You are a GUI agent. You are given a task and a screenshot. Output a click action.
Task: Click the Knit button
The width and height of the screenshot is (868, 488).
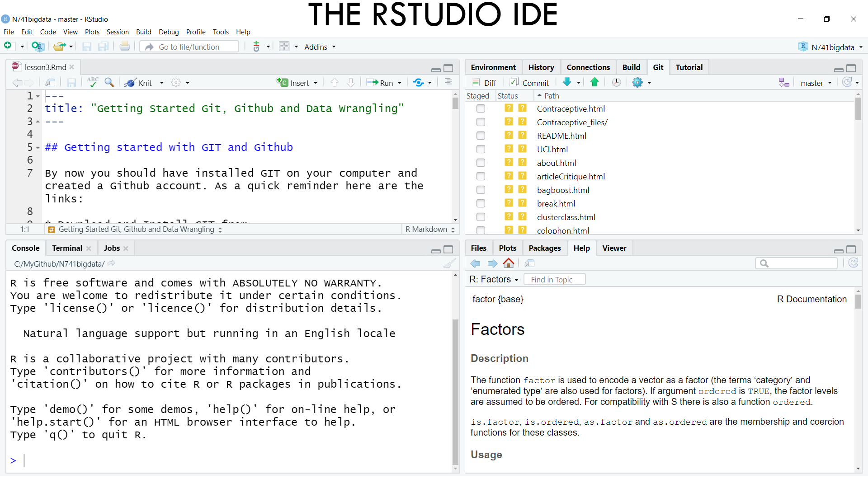(x=139, y=83)
